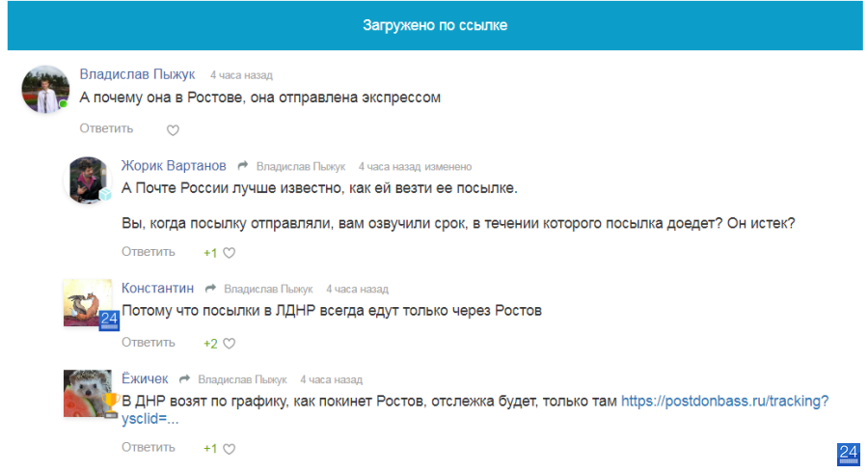This screenshot has width=868, height=474.
Task: Like Владислав Пыжук's comment with heart icon
Action: pyautogui.click(x=173, y=130)
